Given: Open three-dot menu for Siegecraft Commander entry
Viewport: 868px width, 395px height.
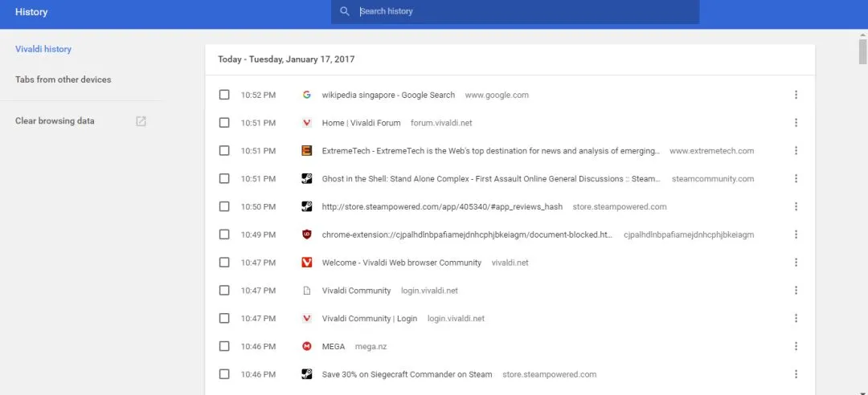Looking at the screenshot, I should 796,374.
